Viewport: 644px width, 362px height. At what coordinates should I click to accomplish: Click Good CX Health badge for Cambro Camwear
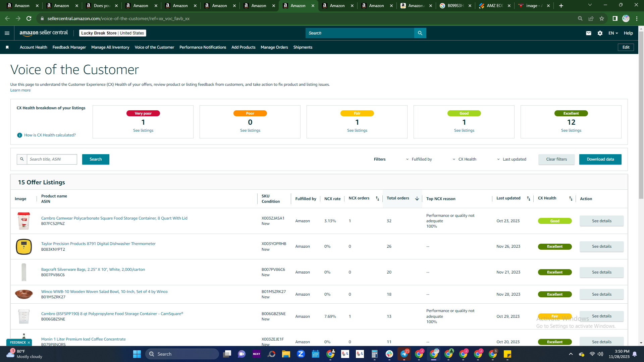click(555, 221)
